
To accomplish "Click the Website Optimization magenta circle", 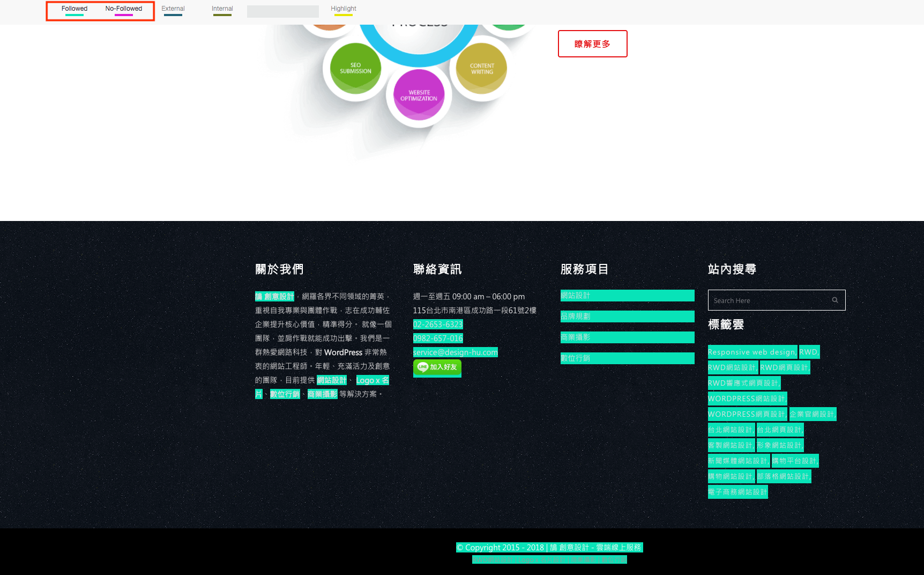I will [419, 95].
